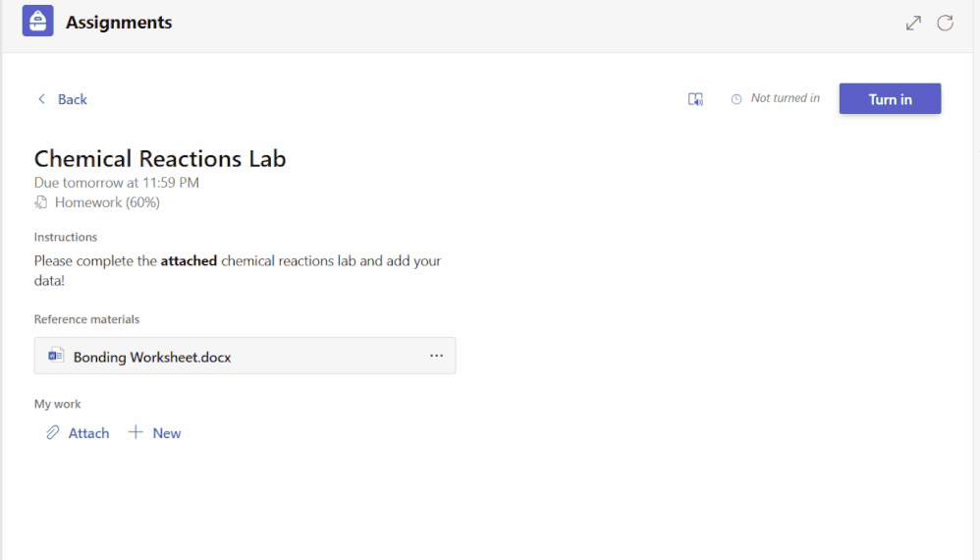980x560 pixels.
Task: Click the plus icon beside New
Action: click(x=136, y=432)
